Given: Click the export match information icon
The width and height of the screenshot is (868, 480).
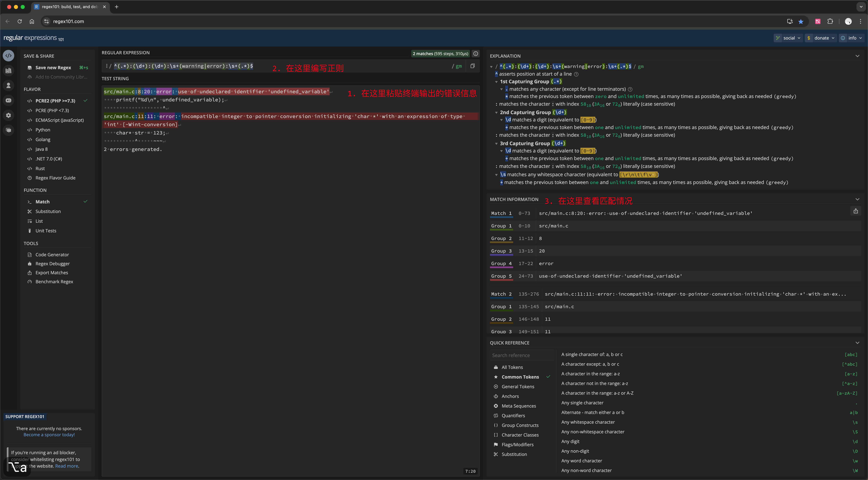Looking at the screenshot, I should [855, 211].
